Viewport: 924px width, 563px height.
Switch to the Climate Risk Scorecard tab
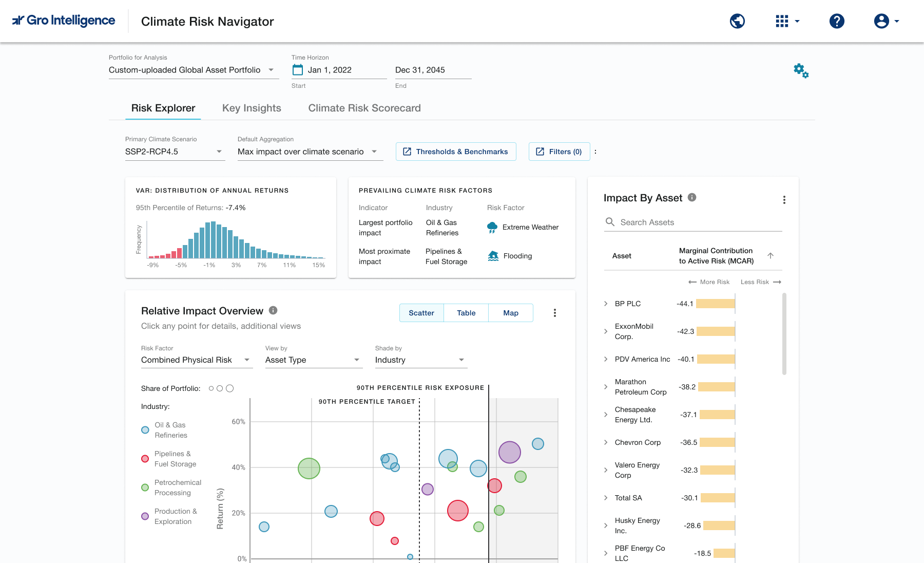364,108
